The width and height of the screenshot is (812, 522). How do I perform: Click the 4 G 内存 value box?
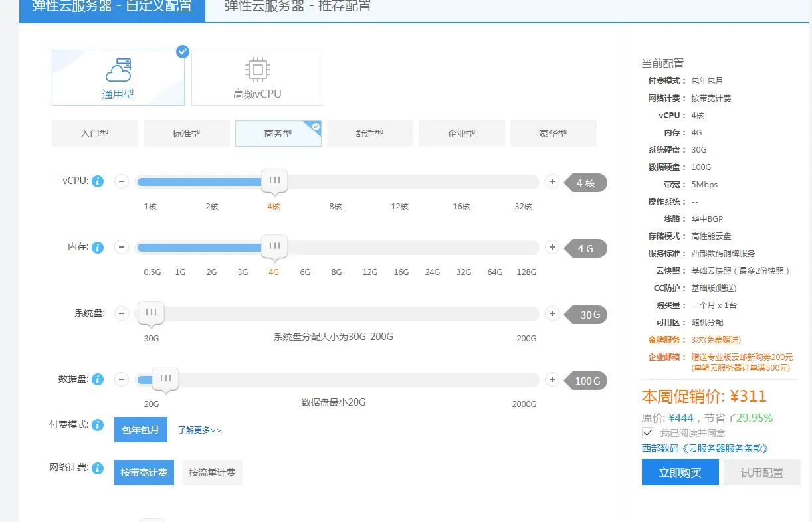click(586, 248)
